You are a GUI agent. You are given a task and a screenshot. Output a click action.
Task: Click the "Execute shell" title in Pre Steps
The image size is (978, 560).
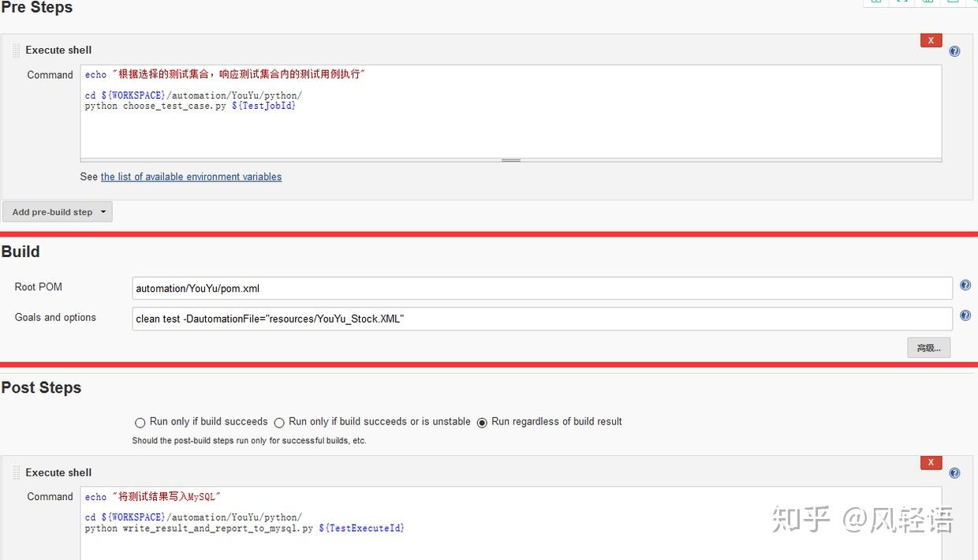(x=58, y=50)
